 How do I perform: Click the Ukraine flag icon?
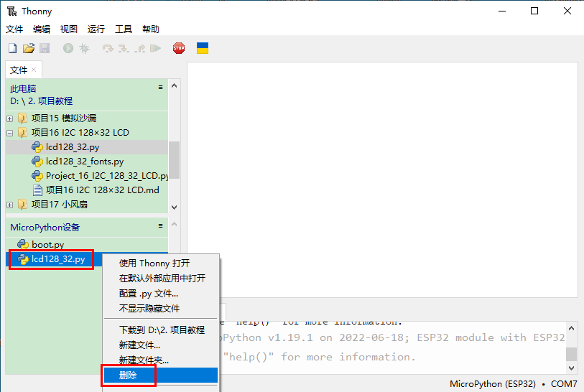click(x=203, y=48)
